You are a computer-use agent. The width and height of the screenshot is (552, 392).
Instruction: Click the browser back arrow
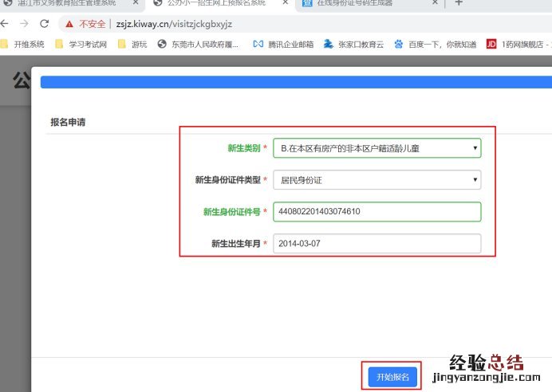click(x=6, y=24)
